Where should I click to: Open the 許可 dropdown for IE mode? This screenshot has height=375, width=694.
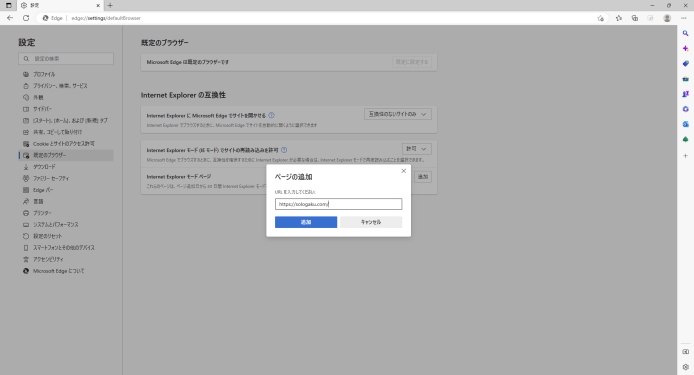(416, 149)
